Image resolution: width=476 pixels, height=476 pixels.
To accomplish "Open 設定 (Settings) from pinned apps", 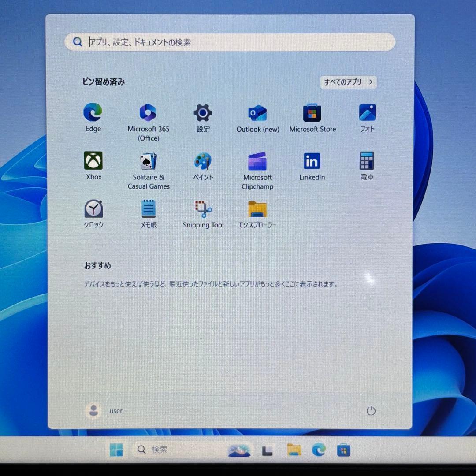I will (203, 112).
